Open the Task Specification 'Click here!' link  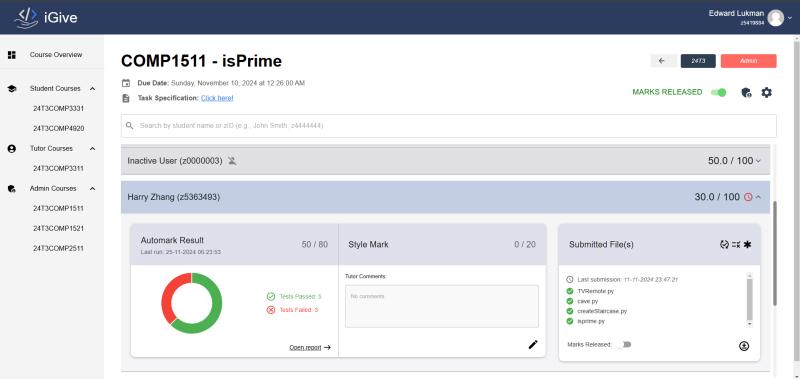[x=217, y=98]
